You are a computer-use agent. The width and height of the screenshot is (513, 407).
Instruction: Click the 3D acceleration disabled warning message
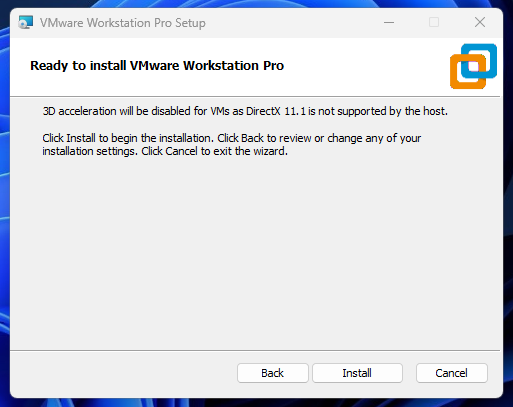(x=245, y=111)
